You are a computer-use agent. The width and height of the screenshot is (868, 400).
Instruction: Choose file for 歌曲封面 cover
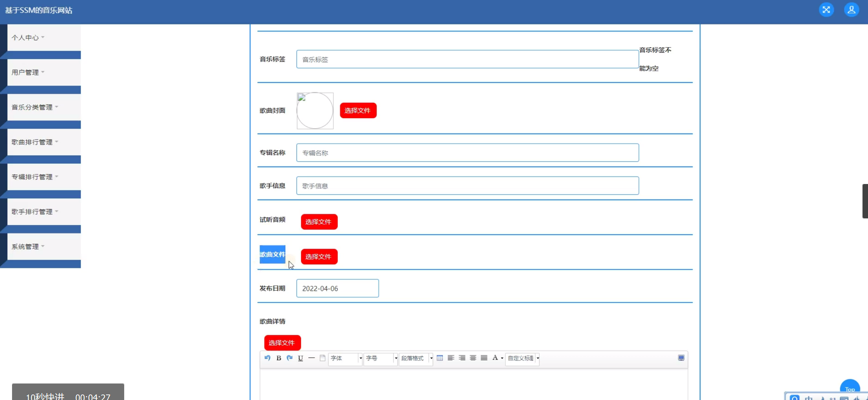pyautogui.click(x=358, y=110)
